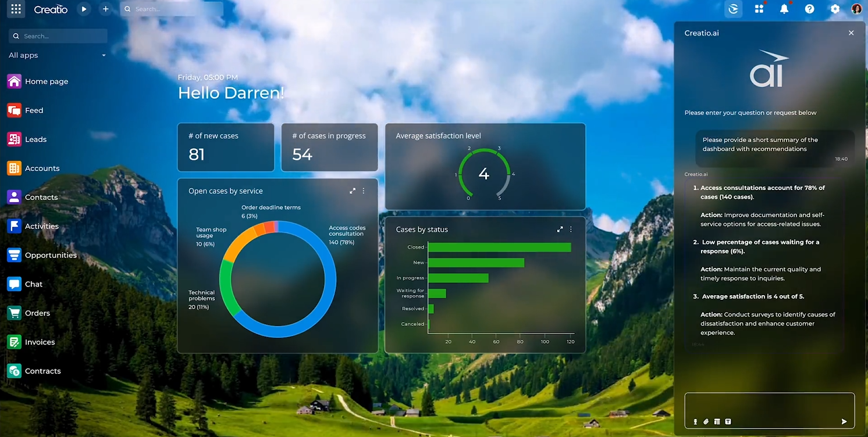
Task: Expand the Cases by status chart
Action: [x=560, y=230]
